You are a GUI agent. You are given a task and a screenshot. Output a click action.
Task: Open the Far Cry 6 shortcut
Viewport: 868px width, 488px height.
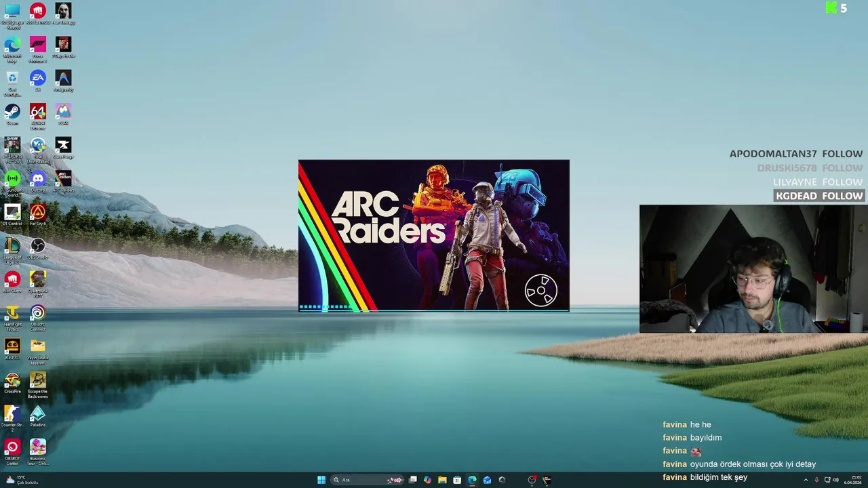pyautogui.click(x=38, y=215)
